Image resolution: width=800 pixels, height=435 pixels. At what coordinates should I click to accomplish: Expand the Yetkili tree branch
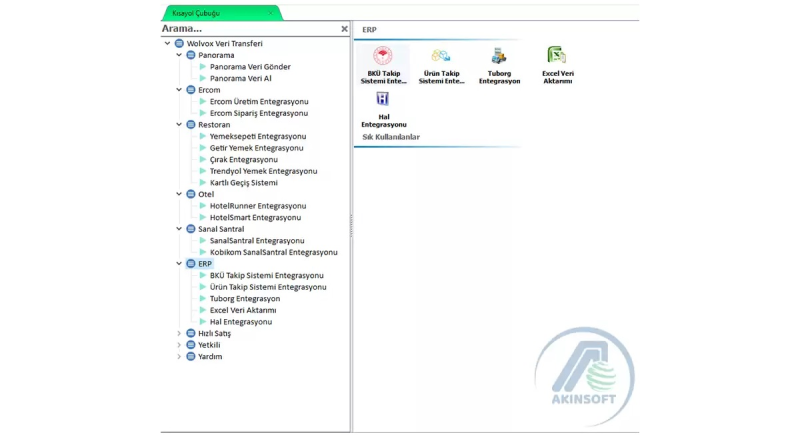point(179,345)
